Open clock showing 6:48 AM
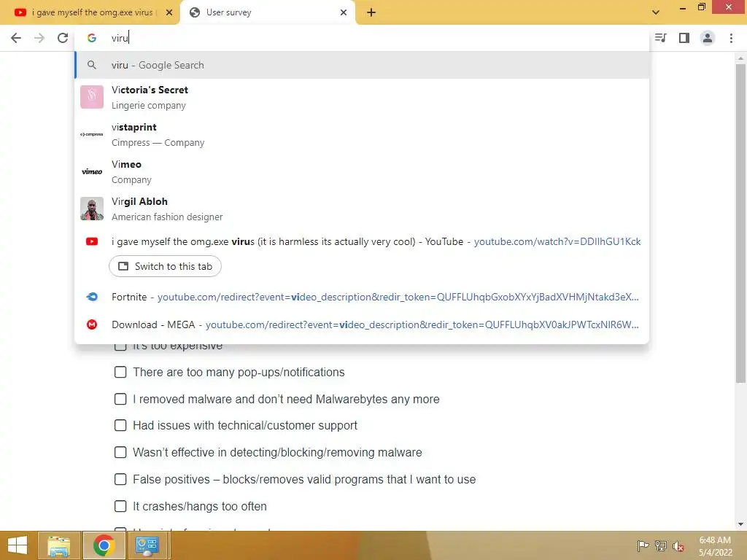Image resolution: width=747 pixels, height=560 pixels. pyautogui.click(x=715, y=546)
